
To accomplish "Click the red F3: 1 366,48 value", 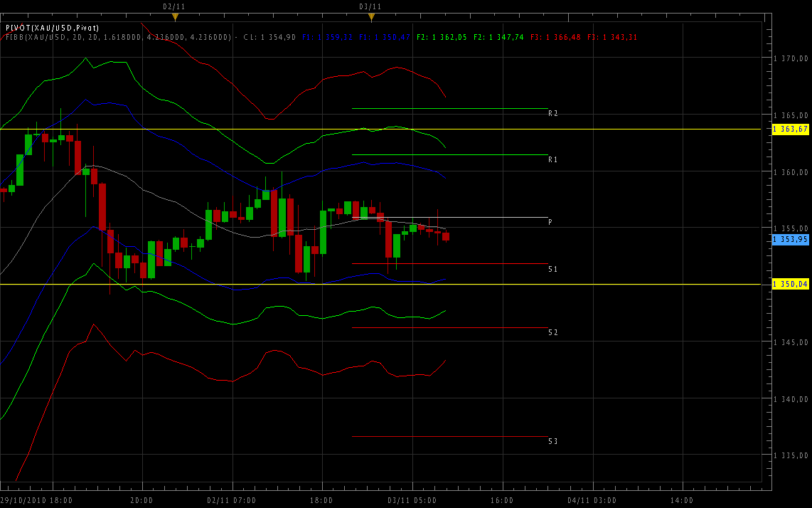I will point(555,36).
